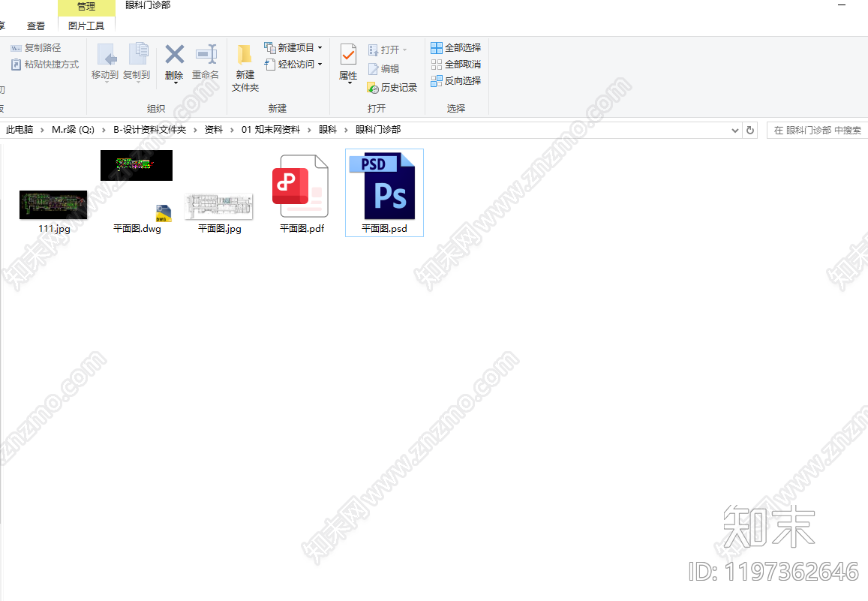
Task: Click the red Delete (删除) X icon
Action: click(x=174, y=55)
